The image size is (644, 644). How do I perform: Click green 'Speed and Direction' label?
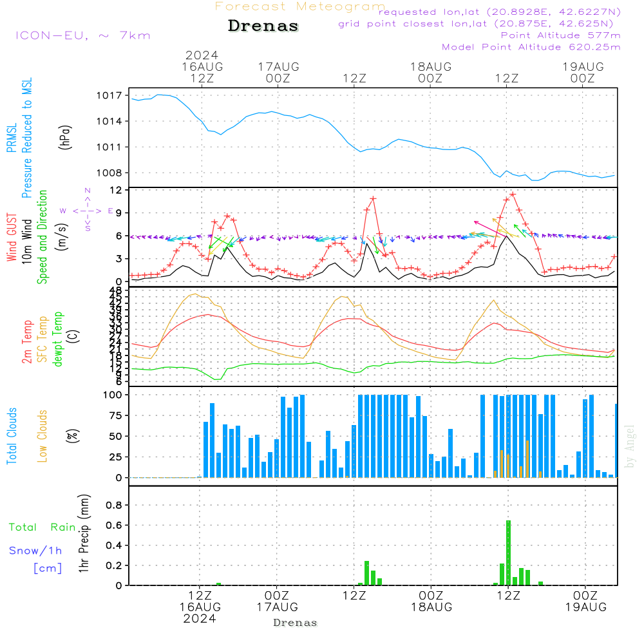[x=43, y=237]
